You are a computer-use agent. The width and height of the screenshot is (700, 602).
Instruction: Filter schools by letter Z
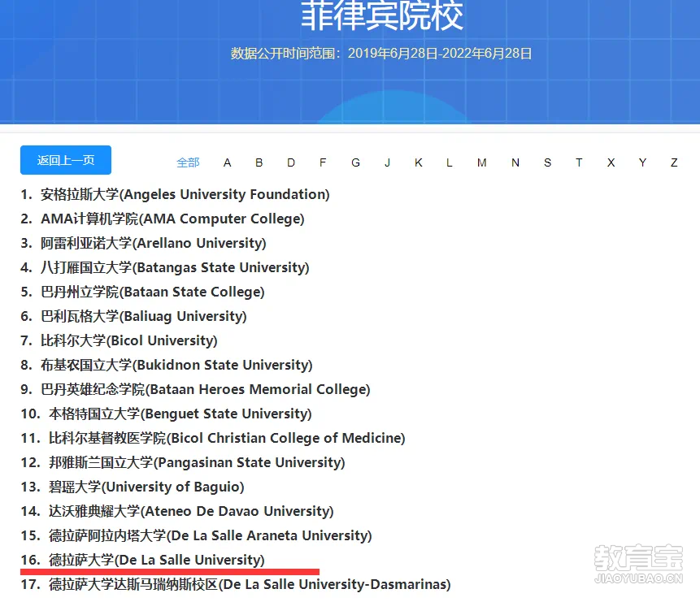pos(674,162)
